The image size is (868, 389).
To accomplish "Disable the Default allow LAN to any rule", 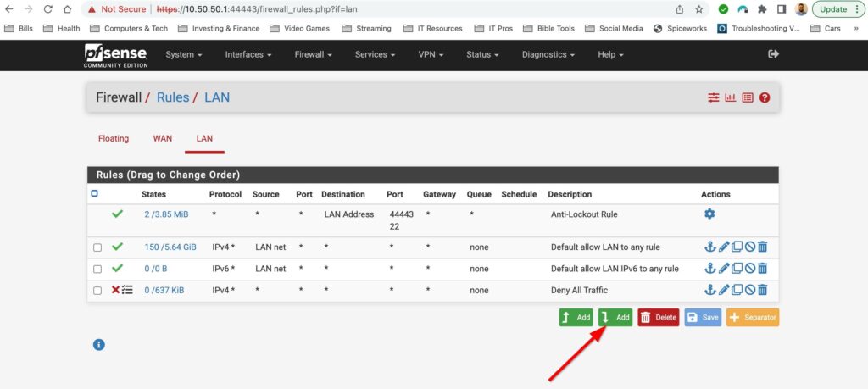I will coord(749,247).
